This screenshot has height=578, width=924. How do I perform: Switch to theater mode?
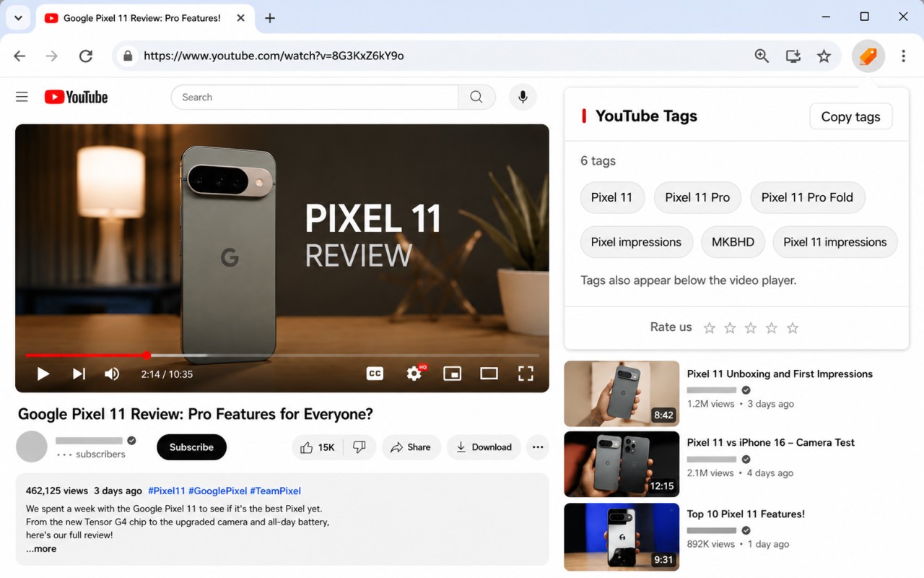tap(489, 374)
